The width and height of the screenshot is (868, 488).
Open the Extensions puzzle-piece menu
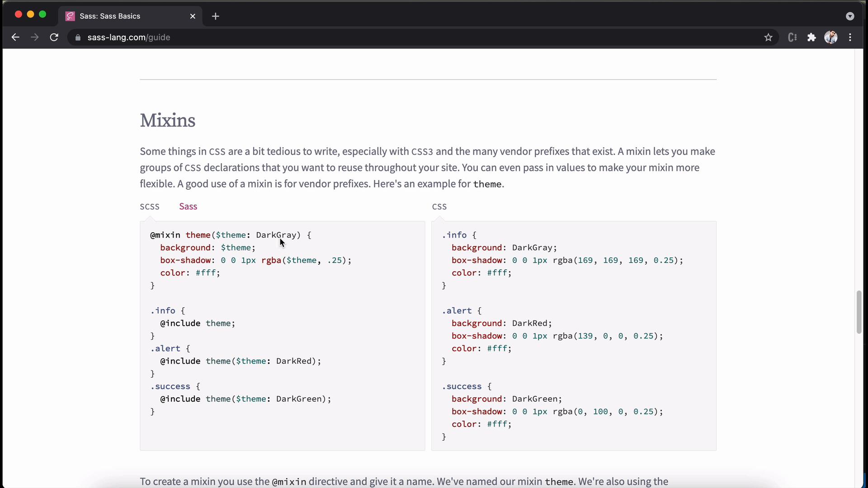811,38
